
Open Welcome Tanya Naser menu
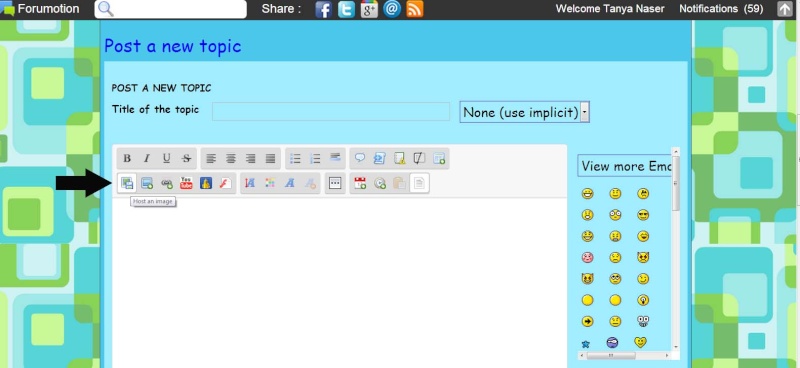coord(610,9)
